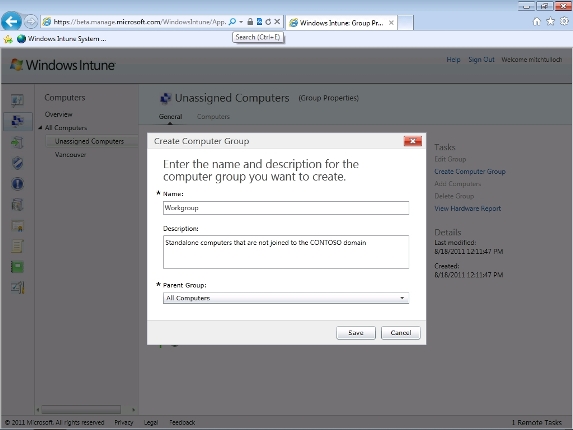Open the Legal footer link
The image size is (573, 430).
151,422
